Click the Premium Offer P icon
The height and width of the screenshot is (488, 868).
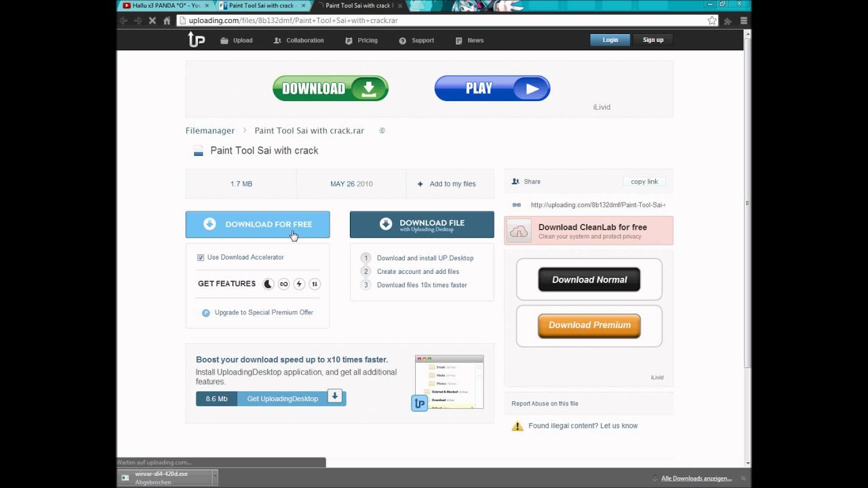[x=206, y=312]
